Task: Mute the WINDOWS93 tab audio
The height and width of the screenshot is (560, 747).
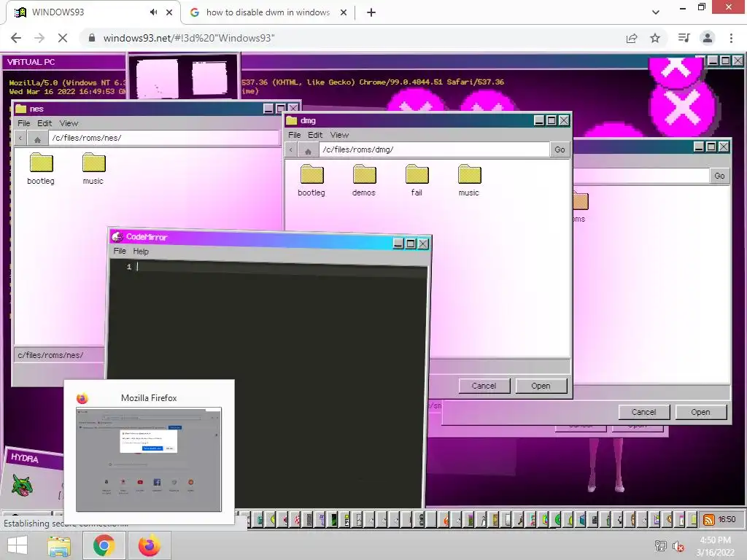Action: 153,12
